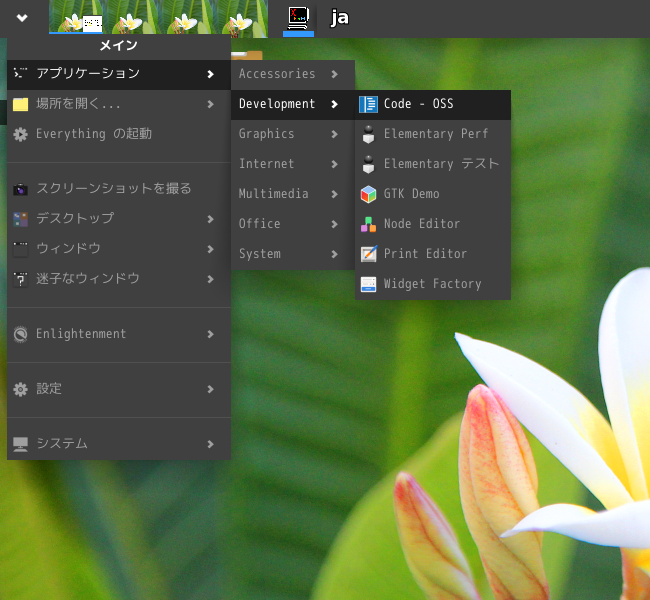Switch to second virtual desktop thumbnail

pyautogui.click(x=131, y=17)
